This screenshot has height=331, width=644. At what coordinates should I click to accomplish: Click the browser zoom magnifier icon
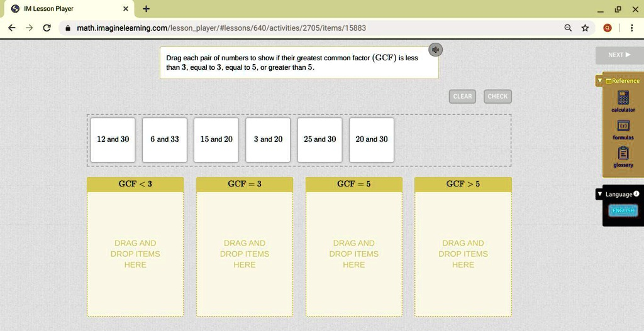coord(568,28)
